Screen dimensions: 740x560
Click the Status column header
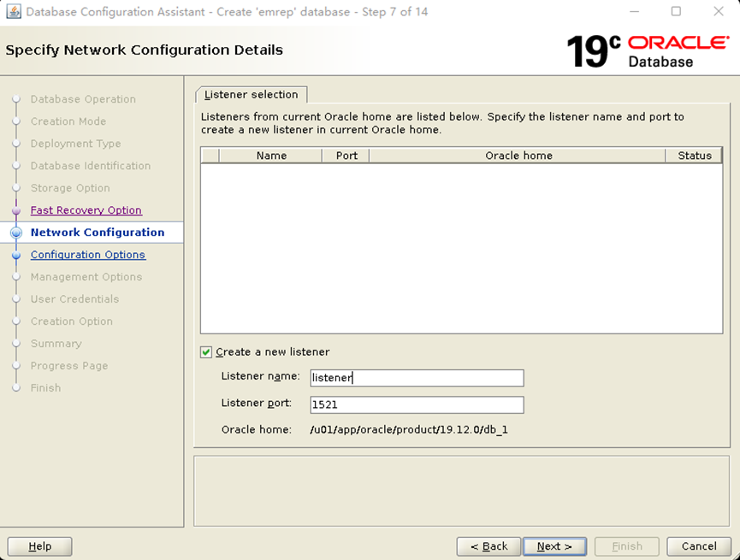[694, 156]
